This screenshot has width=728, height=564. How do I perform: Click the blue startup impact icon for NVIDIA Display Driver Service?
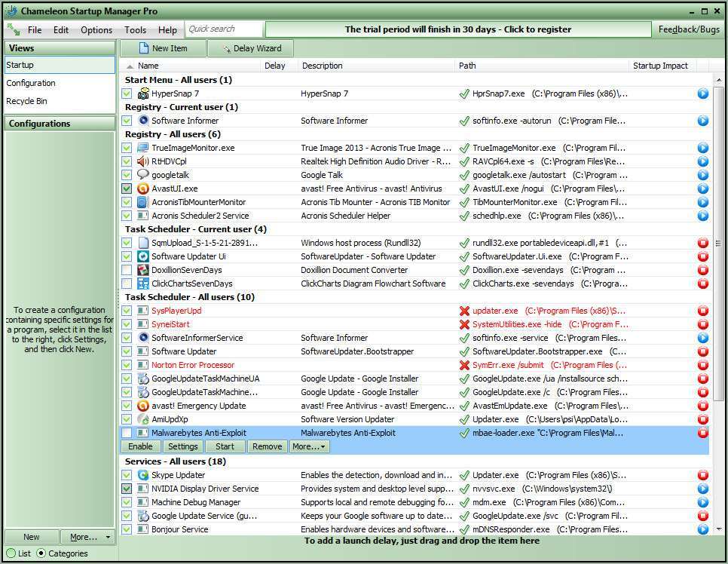coord(703,489)
